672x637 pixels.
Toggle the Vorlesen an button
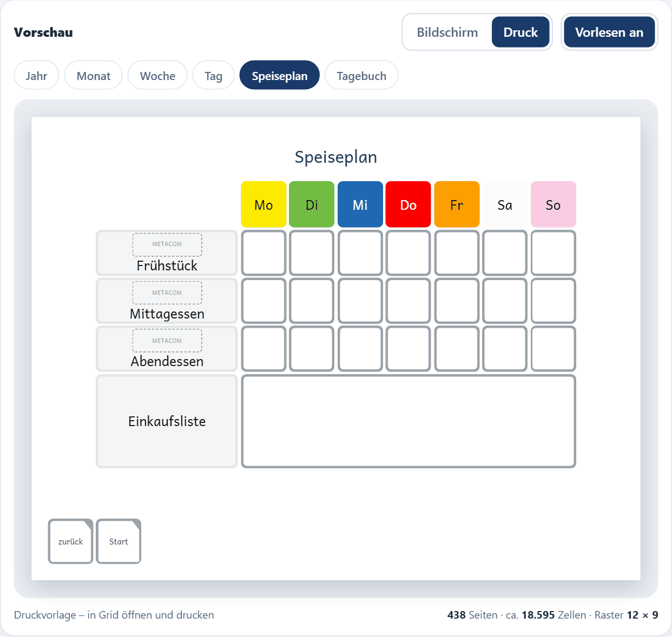pyautogui.click(x=609, y=32)
